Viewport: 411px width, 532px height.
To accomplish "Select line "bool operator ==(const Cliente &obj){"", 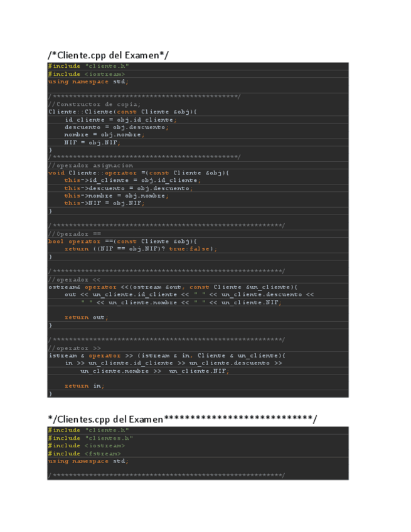I will (x=122, y=242).
